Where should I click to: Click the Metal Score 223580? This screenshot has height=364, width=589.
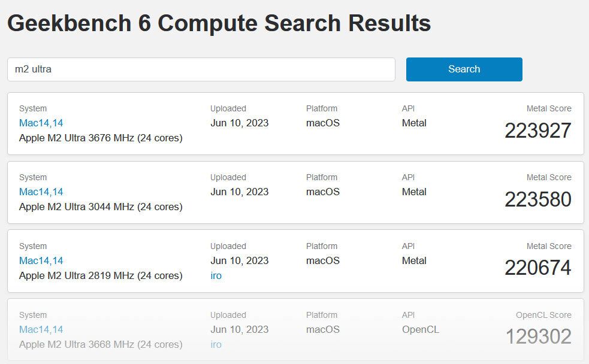coord(537,199)
